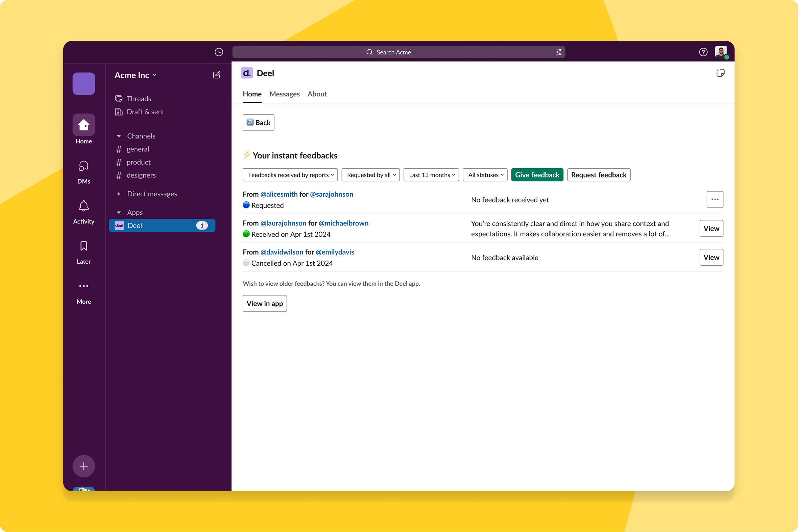
Task: Open the help question mark icon
Action: point(703,52)
